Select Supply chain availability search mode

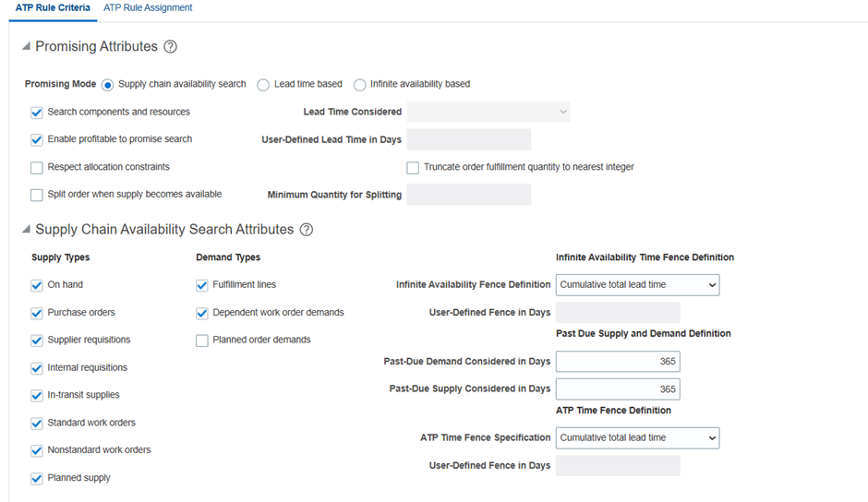click(107, 85)
